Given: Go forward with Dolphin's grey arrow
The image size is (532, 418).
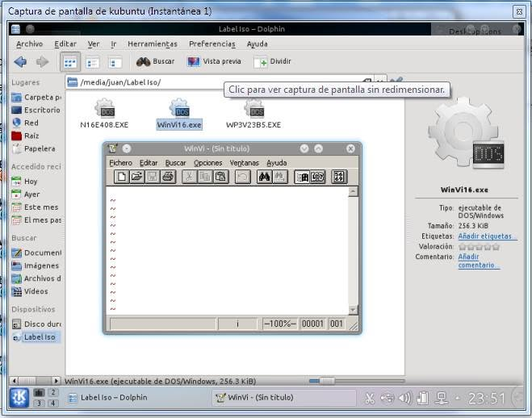Looking at the screenshot, I should point(43,61).
